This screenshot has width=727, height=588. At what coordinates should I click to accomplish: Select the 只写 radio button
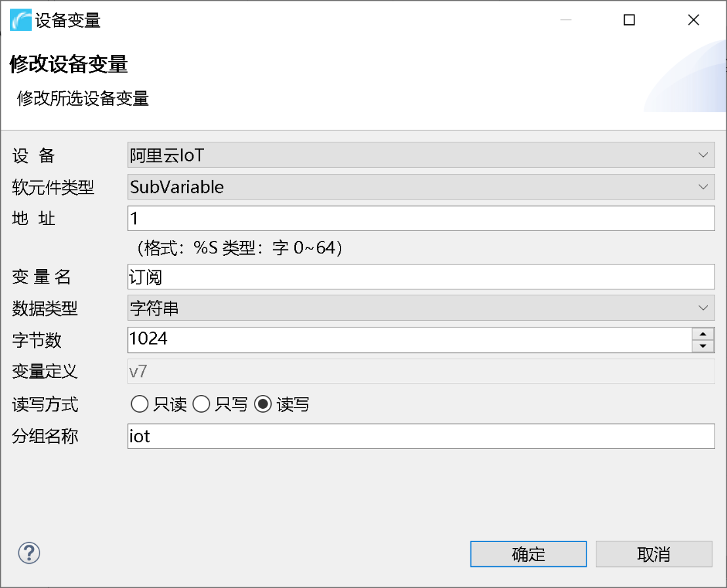point(201,404)
